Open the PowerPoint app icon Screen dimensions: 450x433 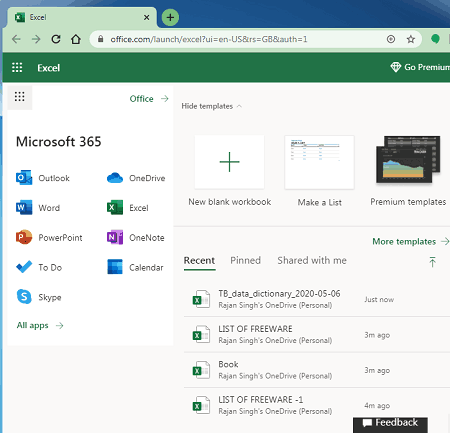(24, 237)
